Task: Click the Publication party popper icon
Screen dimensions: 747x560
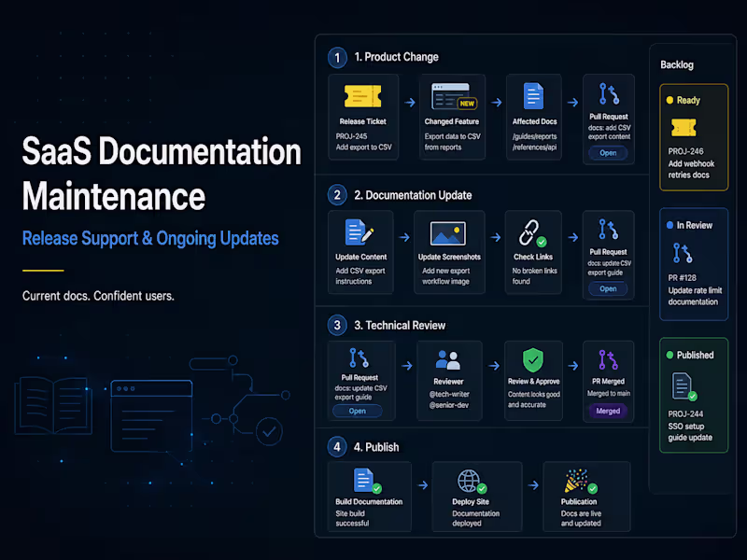Action: coord(579,481)
